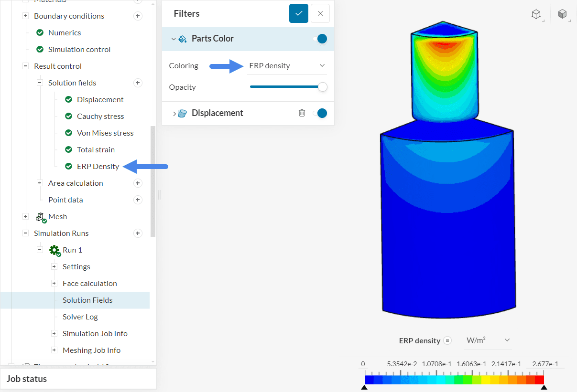This screenshot has height=392, width=577.
Task: Open the ERP density legend settings icon
Action: pyautogui.click(x=447, y=340)
